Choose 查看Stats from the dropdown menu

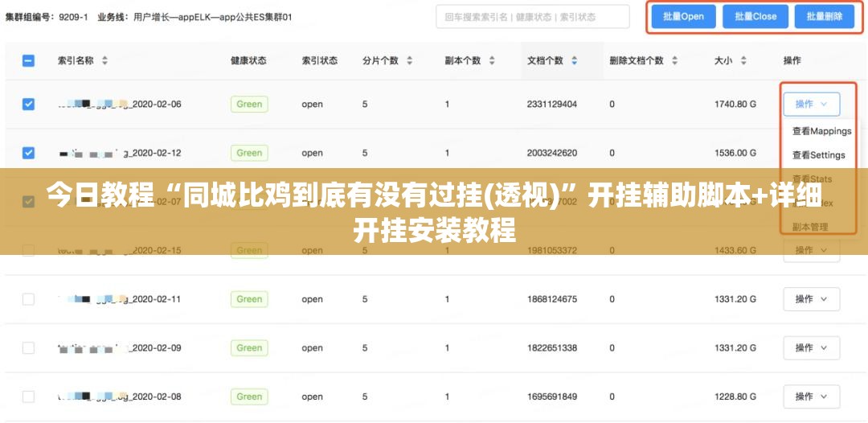(x=812, y=179)
